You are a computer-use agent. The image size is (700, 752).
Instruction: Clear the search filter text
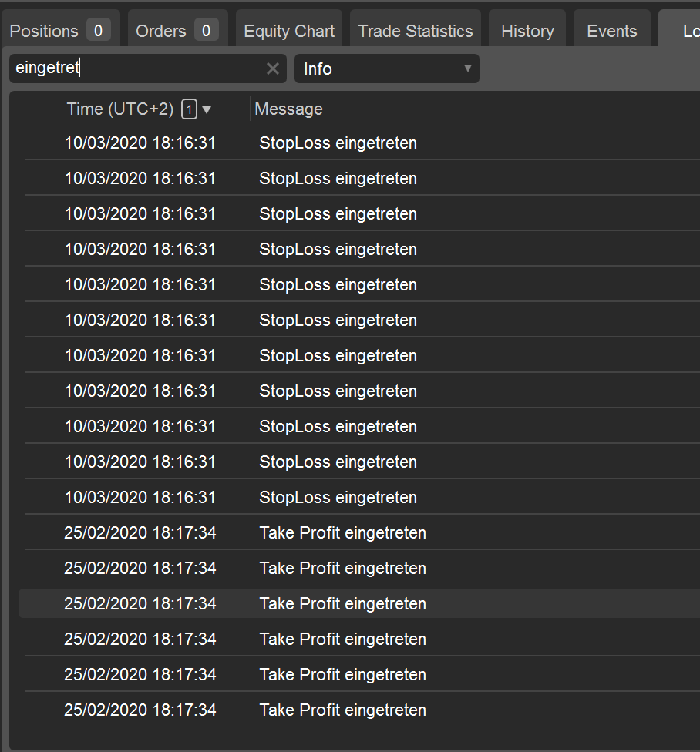tap(272, 69)
